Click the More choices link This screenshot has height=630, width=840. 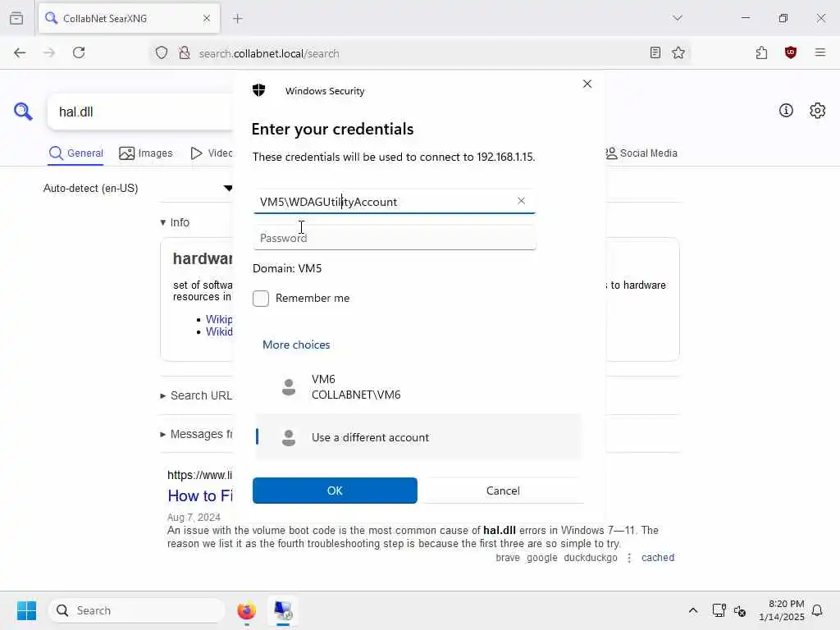pyautogui.click(x=296, y=345)
